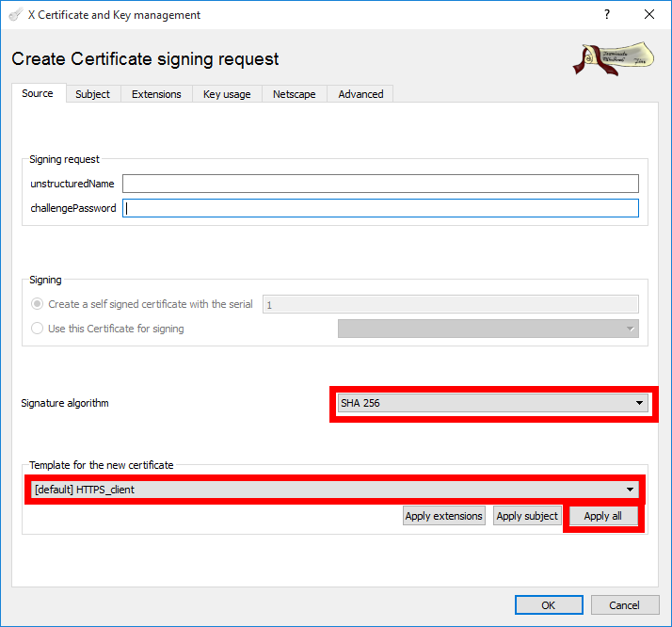Click the Apply subject button
This screenshot has width=672, height=627.
point(527,516)
